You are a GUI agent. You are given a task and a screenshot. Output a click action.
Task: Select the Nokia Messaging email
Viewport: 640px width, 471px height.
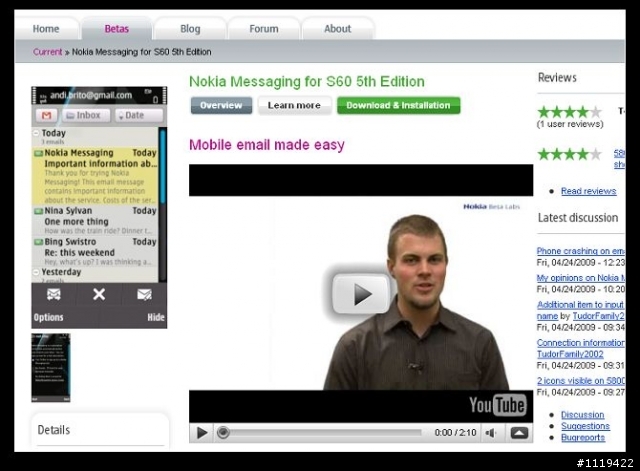click(95, 176)
